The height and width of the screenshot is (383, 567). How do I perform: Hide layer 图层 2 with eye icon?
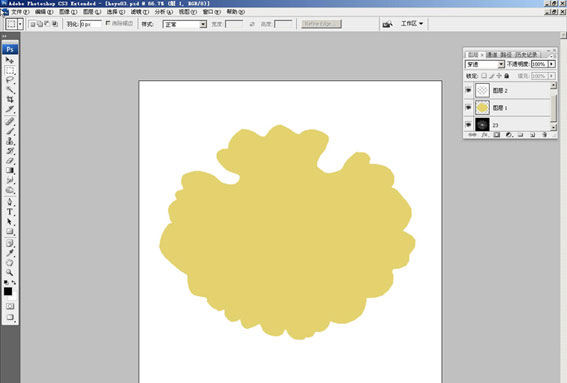point(468,90)
